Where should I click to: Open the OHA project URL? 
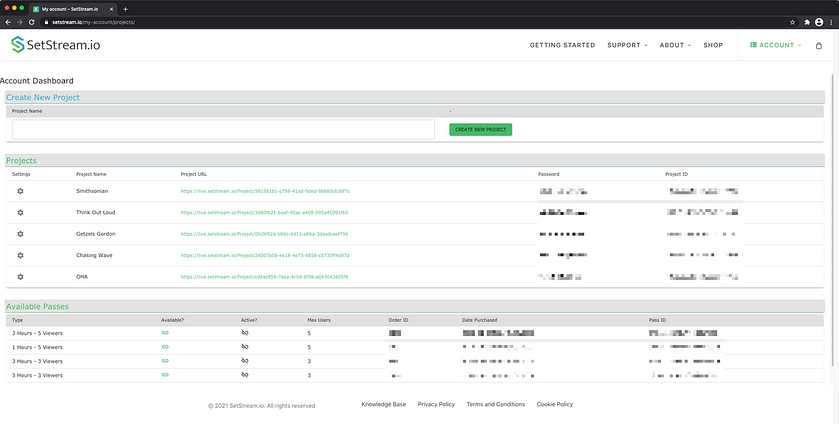click(264, 277)
